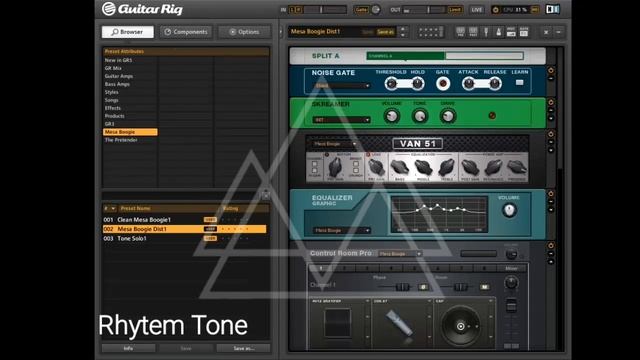The width and height of the screenshot is (640, 360).
Task: Open the Van 51 preset dropdown
Action: pos(335,144)
